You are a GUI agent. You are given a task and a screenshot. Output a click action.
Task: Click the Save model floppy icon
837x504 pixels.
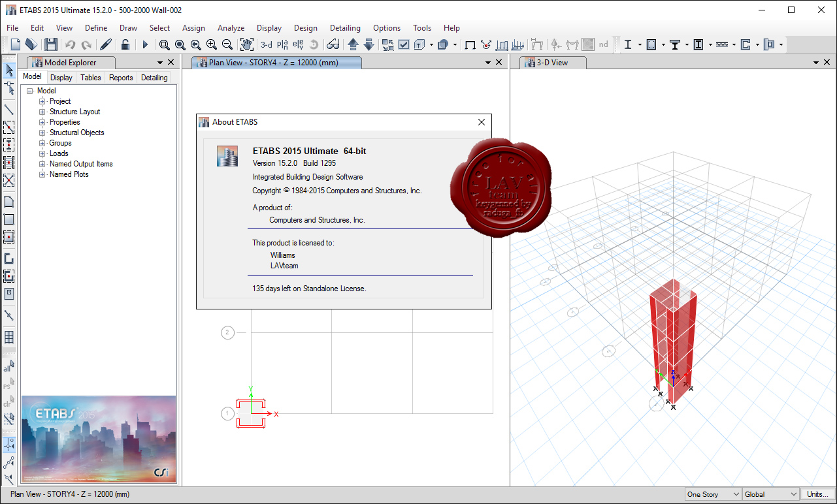(x=51, y=44)
